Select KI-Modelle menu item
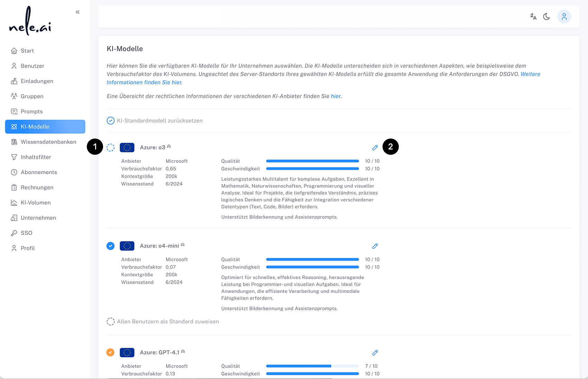Screen dimensions: 588x379 45,127
